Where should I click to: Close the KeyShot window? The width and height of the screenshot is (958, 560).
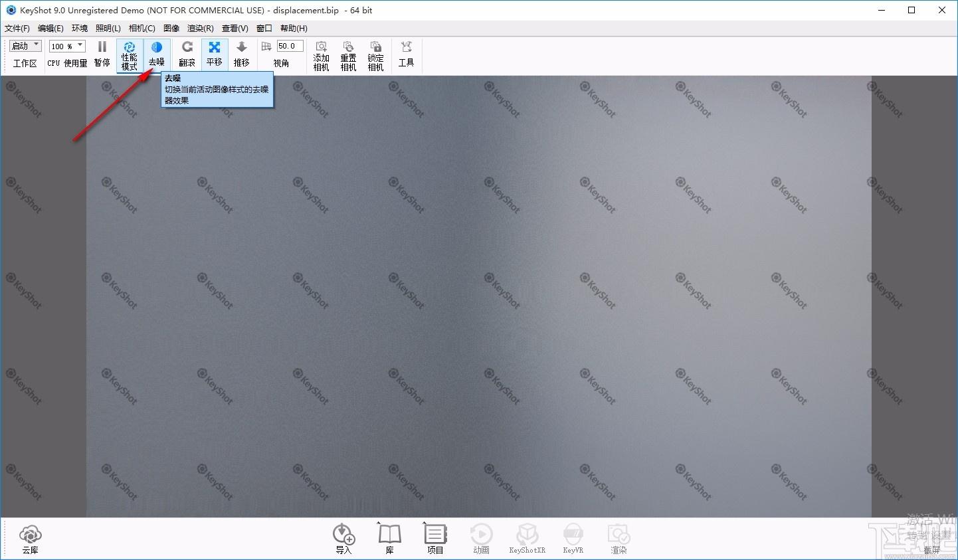tap(942, 10)
